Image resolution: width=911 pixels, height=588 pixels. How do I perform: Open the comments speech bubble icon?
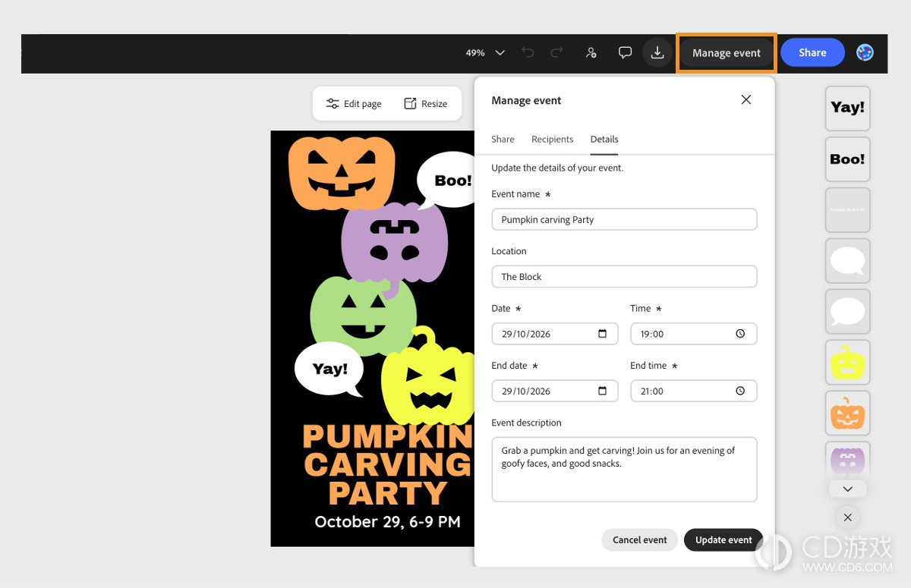pyautogui.click(x=625, y=52)
